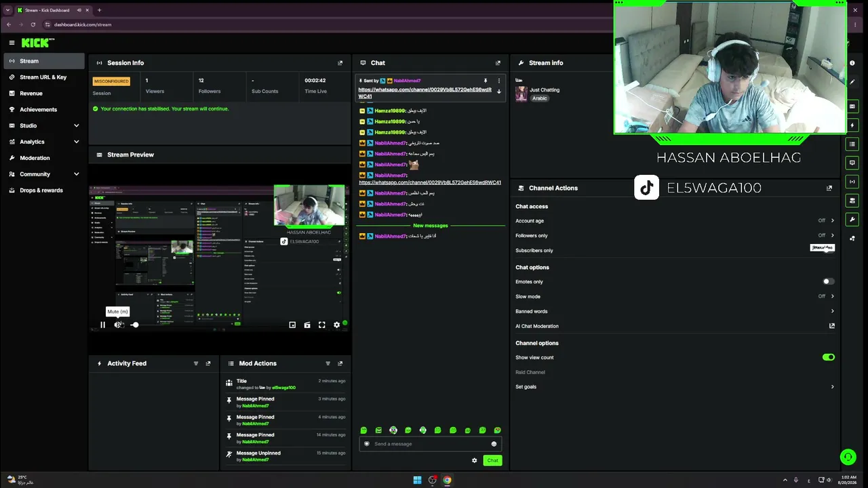Pop out the Session Info panel
This screenshot has width=868, height=488.
click(x=340, y=63)
